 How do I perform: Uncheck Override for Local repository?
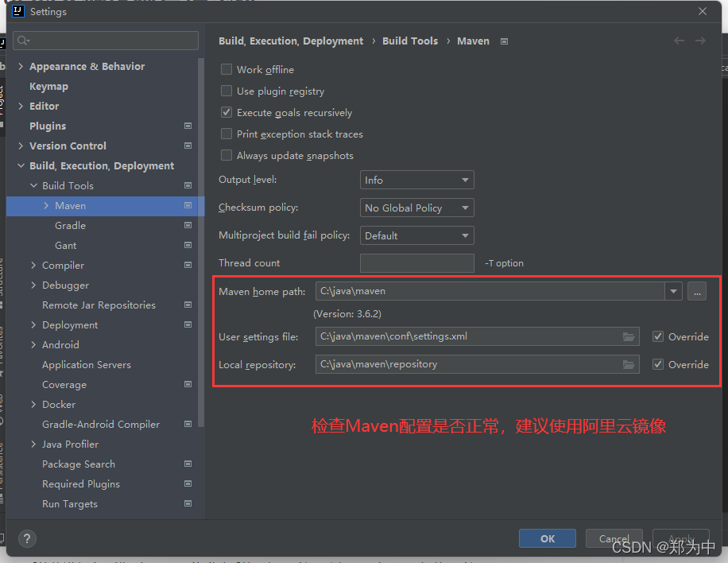[x=658, y=365]
